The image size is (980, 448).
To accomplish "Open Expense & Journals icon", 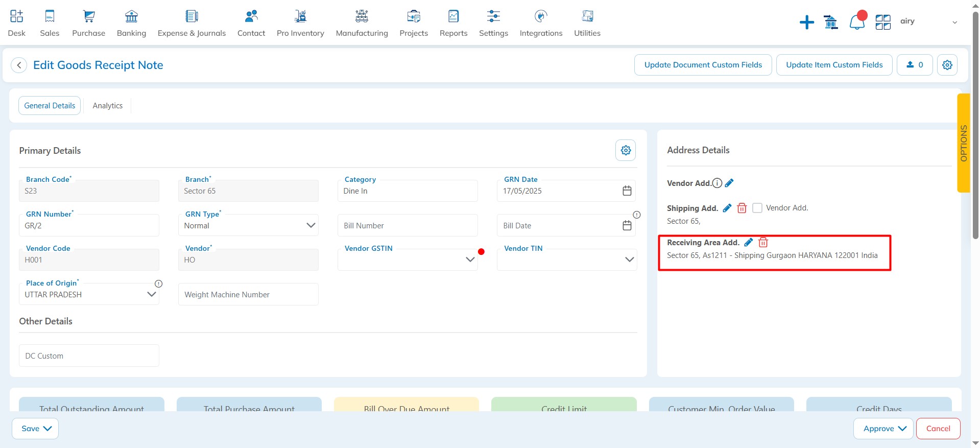I will [192, 16].
